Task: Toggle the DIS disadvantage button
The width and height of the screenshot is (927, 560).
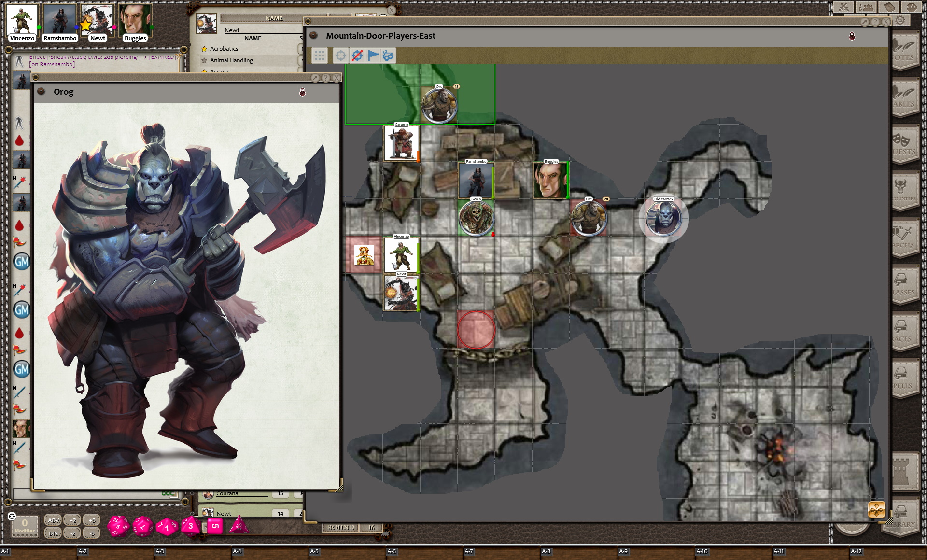Action: pos(53,533)
